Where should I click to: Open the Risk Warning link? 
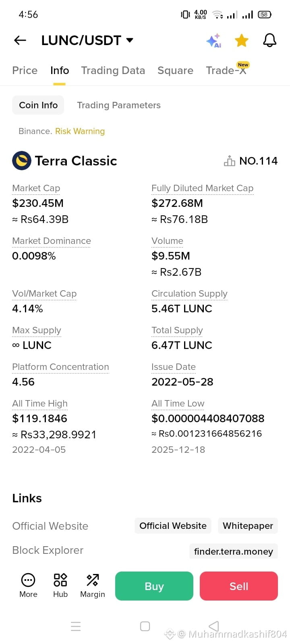(80, 131)
